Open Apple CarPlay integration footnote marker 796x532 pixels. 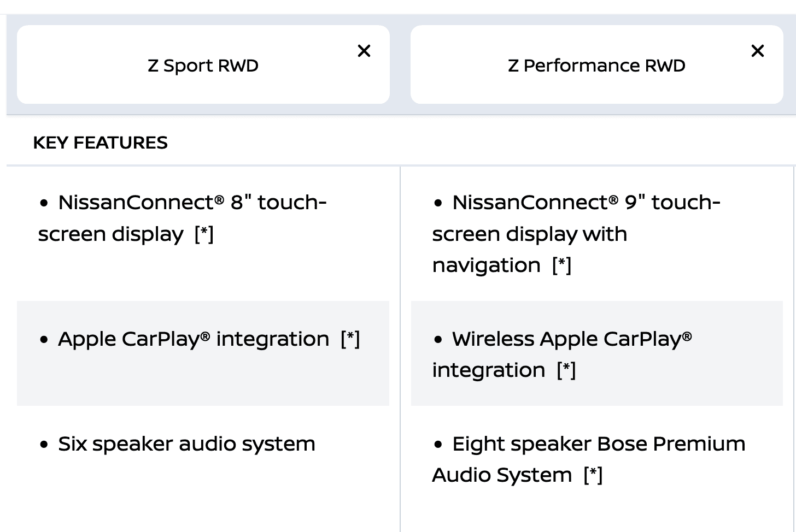pyautogui.click(x=350, y=339)
